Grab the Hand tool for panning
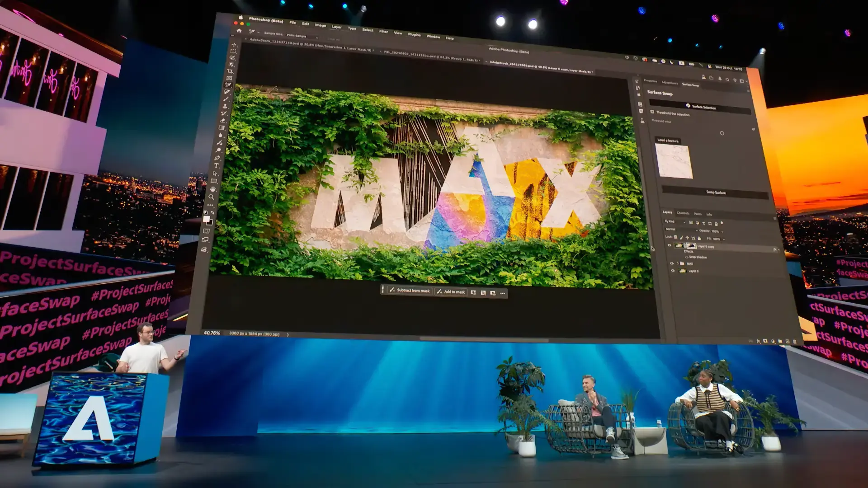The height and width of the screenshot is (488, 868). [x=212, y=189]
